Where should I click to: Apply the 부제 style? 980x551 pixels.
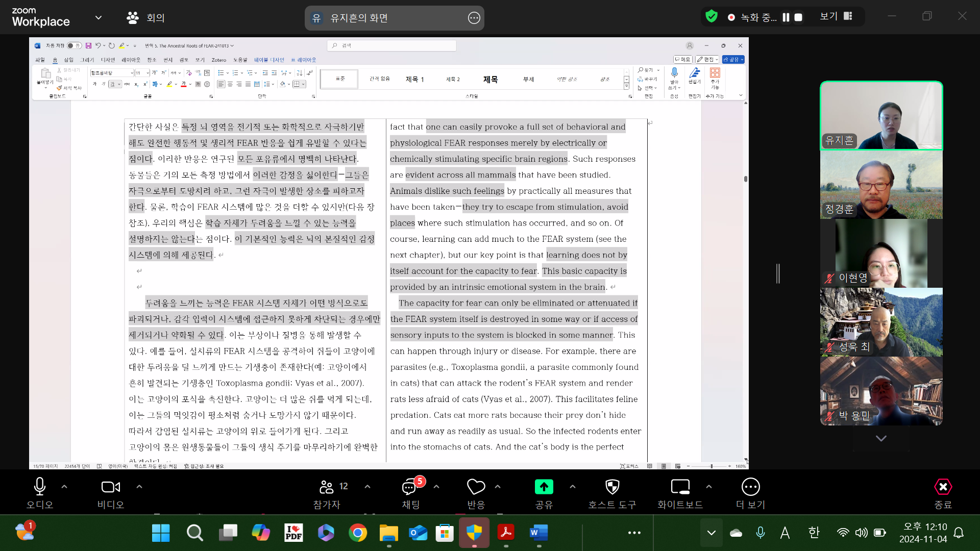click(x=528, y=79)
